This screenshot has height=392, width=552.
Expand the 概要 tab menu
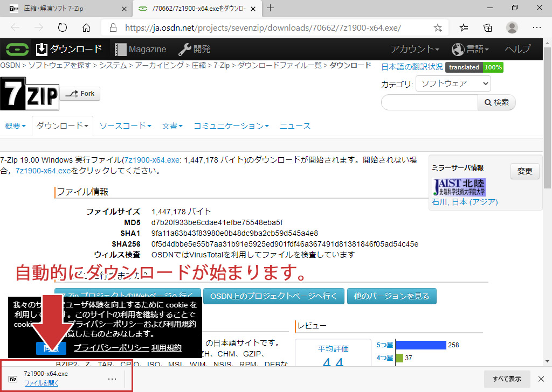point(16,126)
